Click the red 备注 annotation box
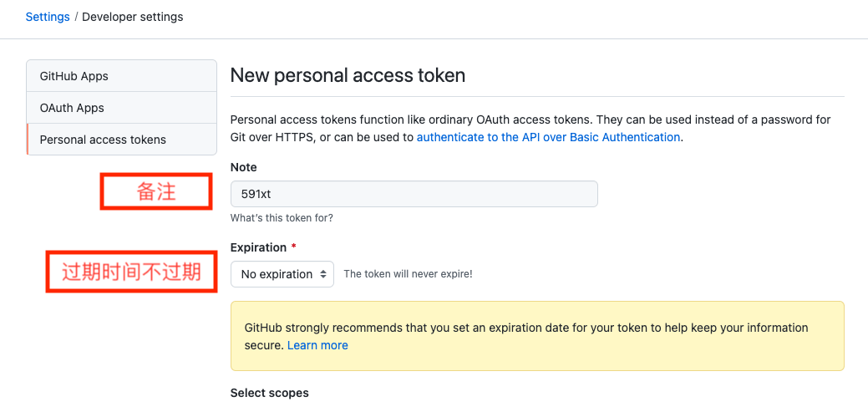 156,191
